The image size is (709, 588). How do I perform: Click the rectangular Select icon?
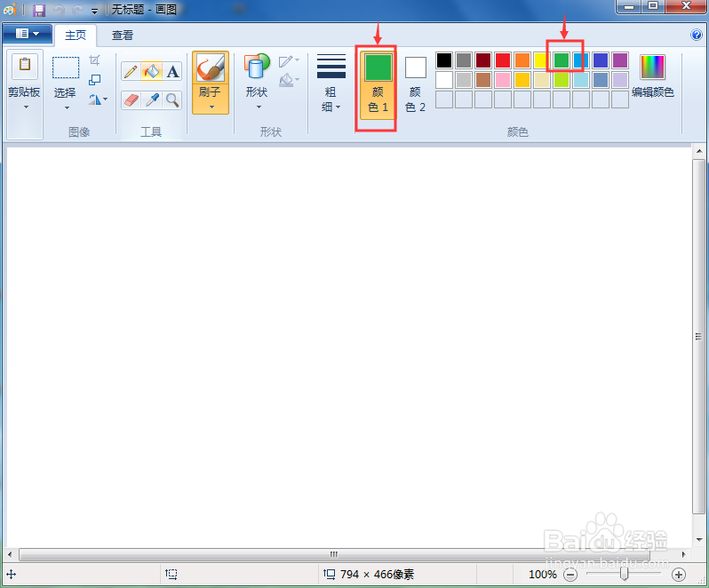pos(66,68)
